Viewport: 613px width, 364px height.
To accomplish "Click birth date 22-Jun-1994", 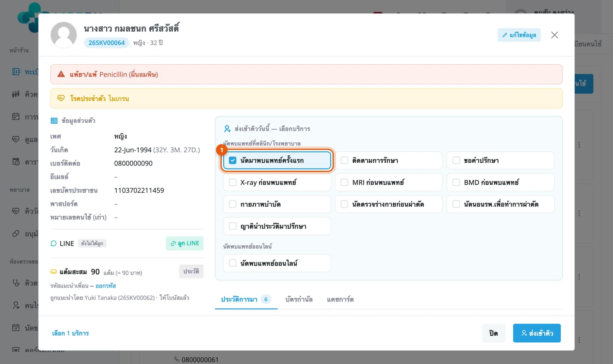I will pyautogui.click(x=133, y=150).
